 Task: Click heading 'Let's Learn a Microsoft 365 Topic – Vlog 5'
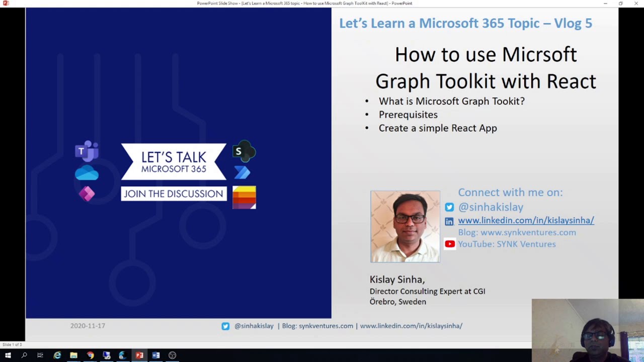[465, 23]
